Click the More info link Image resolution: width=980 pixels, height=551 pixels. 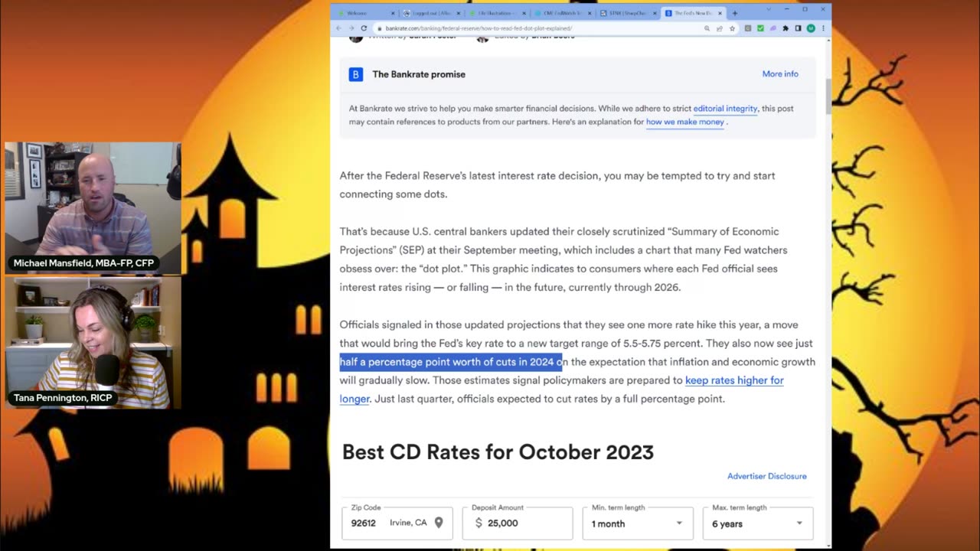(780, 74)
